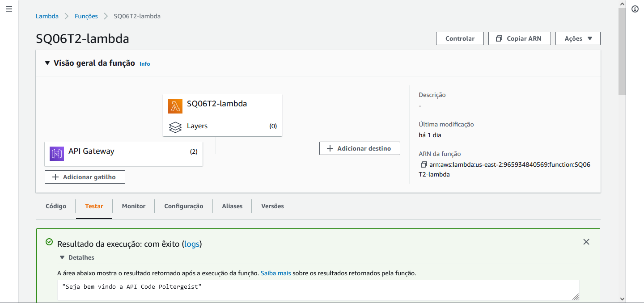644x303 pixels.
Task: Click the function ARN text value
Action: [504, 169]
